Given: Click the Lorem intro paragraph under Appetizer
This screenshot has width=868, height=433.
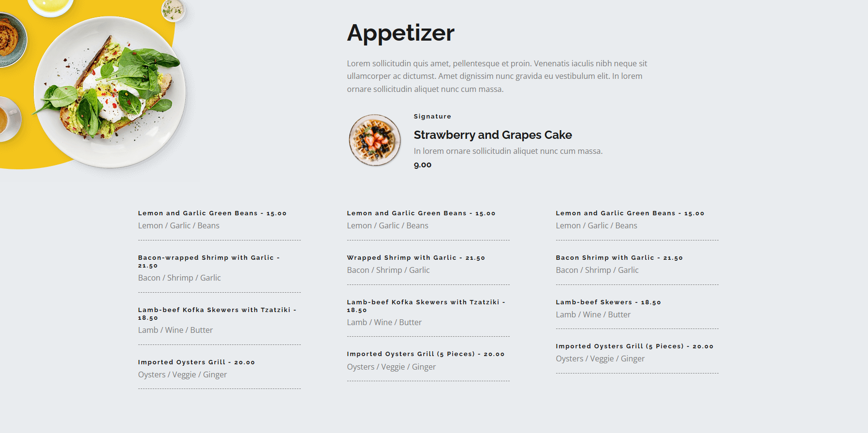Looking at the screenshot, I should (497, 76).
